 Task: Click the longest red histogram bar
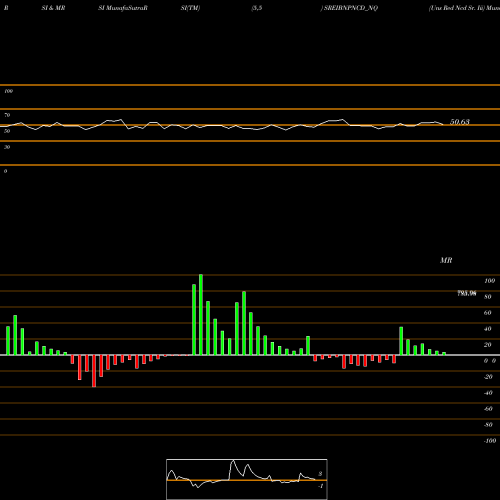point(94,371)
